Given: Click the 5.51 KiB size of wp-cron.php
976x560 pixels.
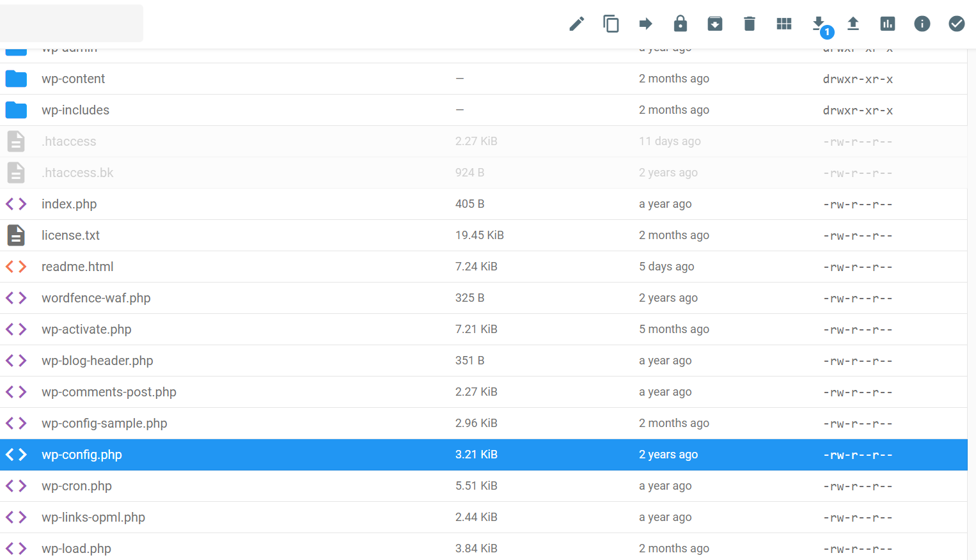Looking at the screenshot, I should pos(476,486).
